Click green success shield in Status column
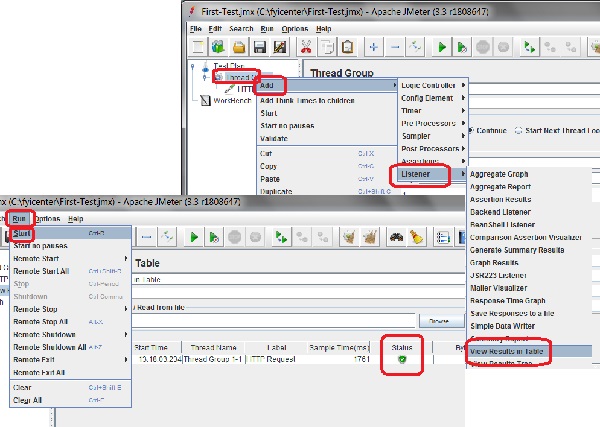The width and height of the screenshot is (600, 427). (402, 359)
